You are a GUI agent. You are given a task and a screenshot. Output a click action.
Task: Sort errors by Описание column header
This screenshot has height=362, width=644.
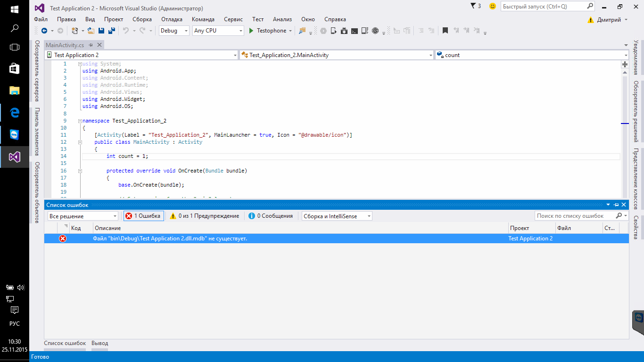300,228
